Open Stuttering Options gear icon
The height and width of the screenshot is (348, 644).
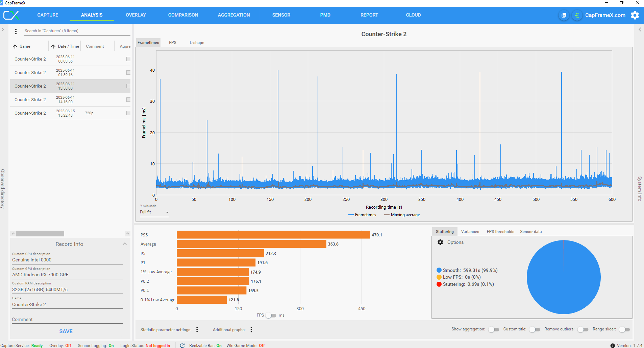440,242
